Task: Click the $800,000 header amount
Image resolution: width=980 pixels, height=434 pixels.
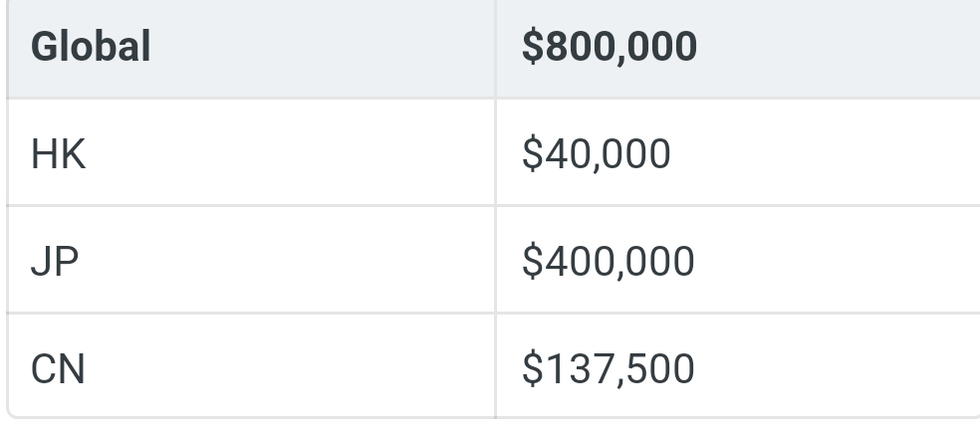Action: [x=610, y=46]
